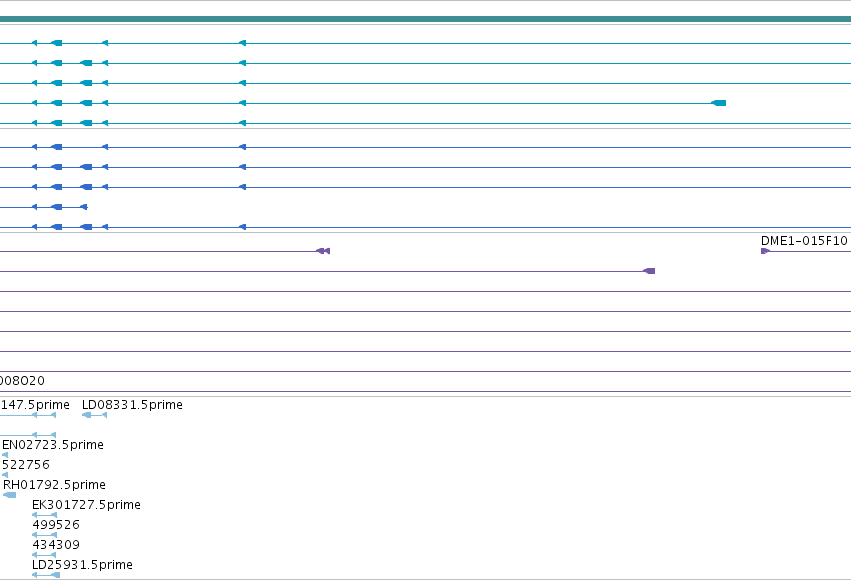Click the light-blue block under RH01792.5prime

point(10,495)
